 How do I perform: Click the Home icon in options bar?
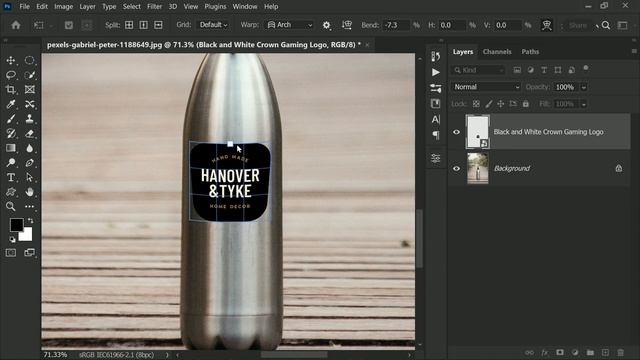[16, 25]
